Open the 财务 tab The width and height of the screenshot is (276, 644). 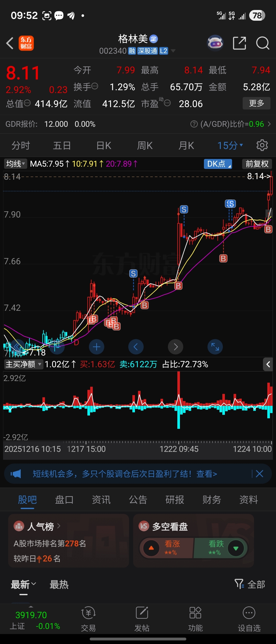(x=212, y=499)
